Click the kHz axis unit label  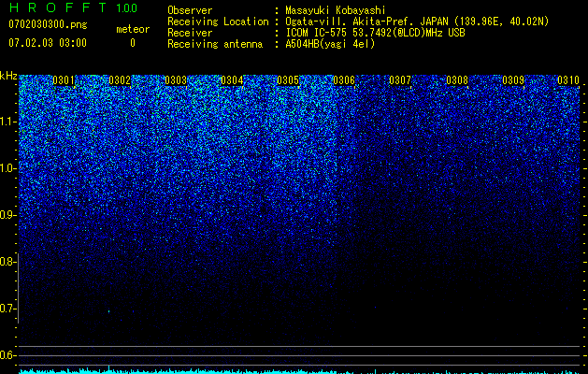coord(8,76)
